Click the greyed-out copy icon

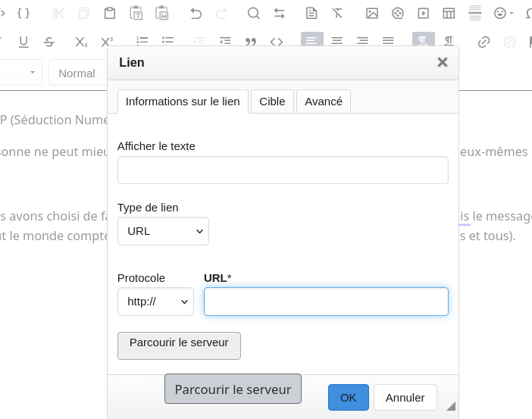click(84, 14)
